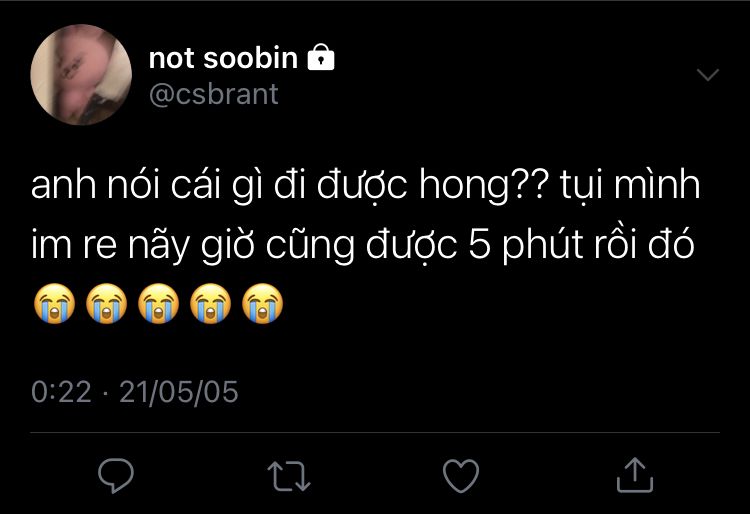Visit the @csbrant profile handle
The image size is (750, 514).
(213, 94)
